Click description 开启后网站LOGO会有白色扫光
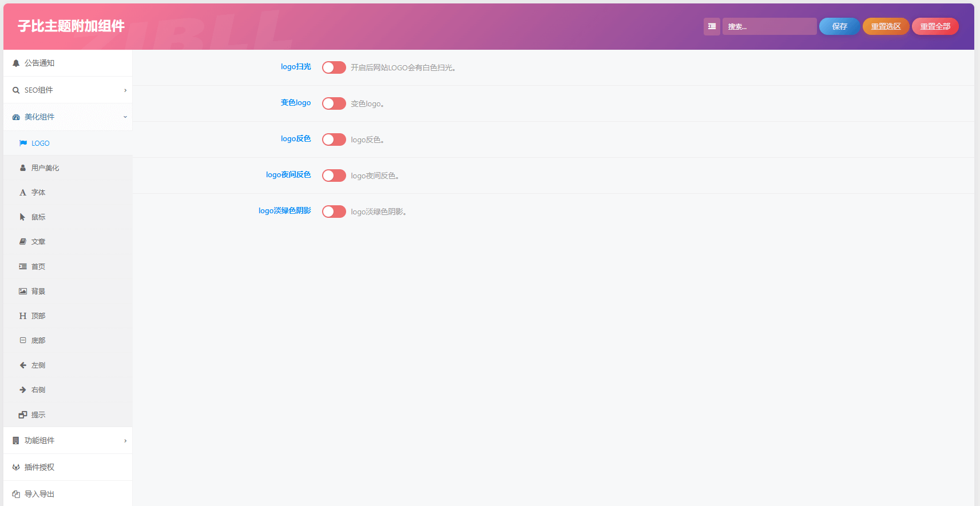This screenshot has height=506, width=980. tap(403, 67)
